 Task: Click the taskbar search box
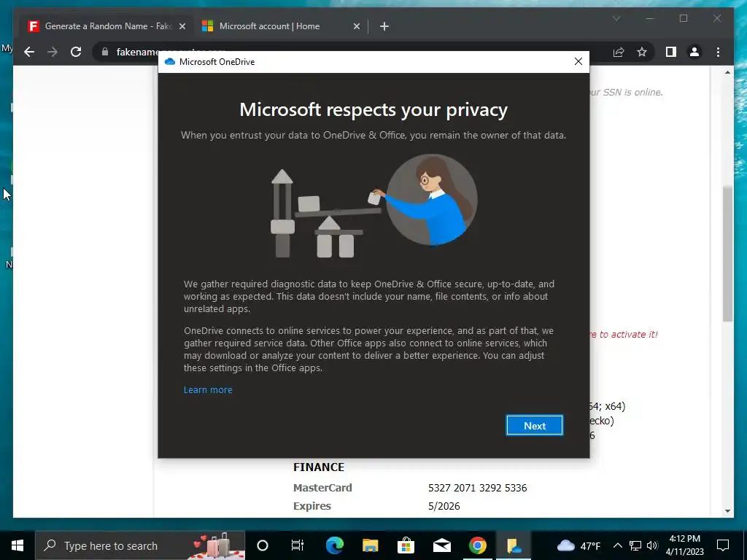(x=140, y=545)
